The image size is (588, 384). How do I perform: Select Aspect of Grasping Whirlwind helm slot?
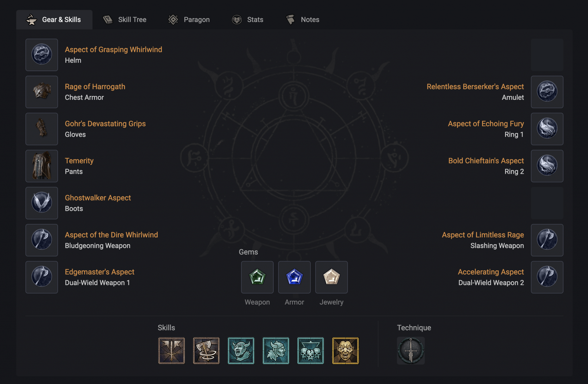point(42,54)
